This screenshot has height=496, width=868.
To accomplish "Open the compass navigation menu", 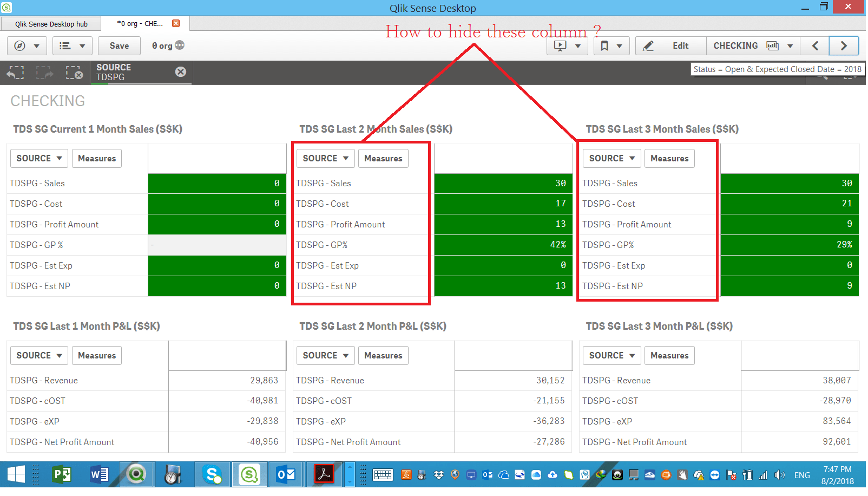I will pyautogui.click(x=27, y=46).
